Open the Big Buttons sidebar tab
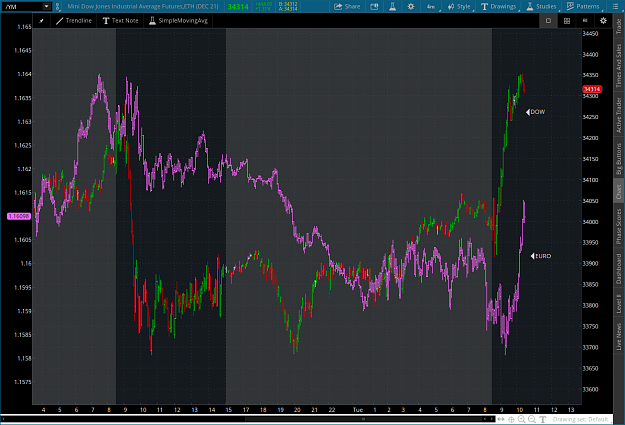Viewport: 625px width, 425px height. coord(619,159)
